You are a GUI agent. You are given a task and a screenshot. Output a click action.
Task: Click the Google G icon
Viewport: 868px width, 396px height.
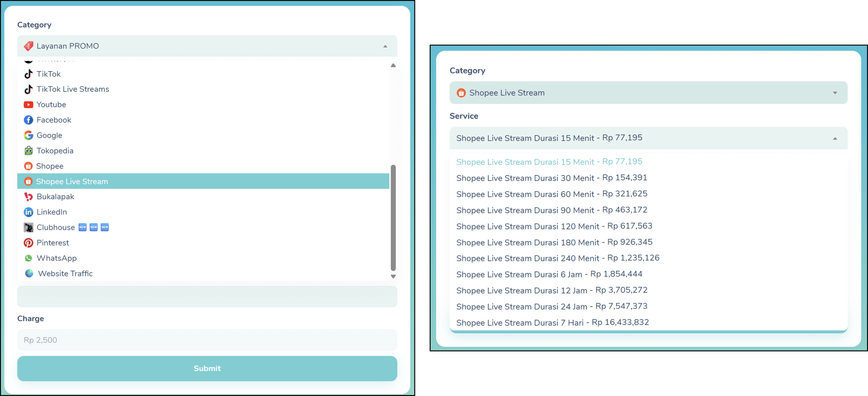(28, 136)
